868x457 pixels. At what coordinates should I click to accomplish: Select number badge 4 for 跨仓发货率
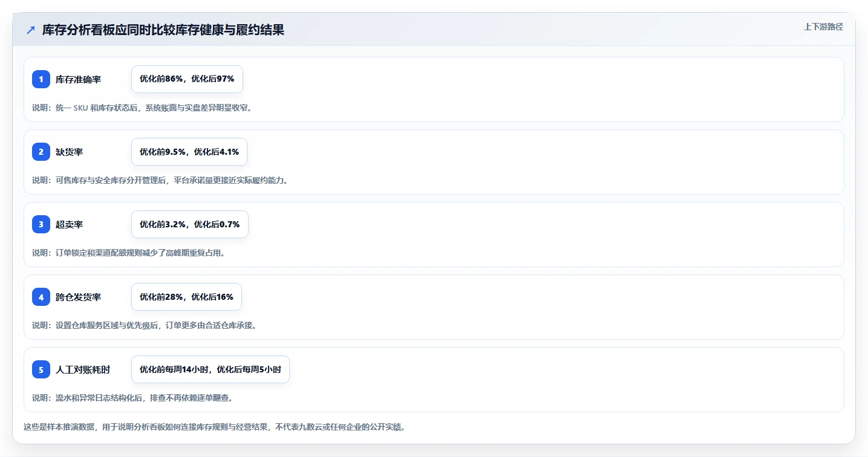pyautogui.click(x=41, y=297)
